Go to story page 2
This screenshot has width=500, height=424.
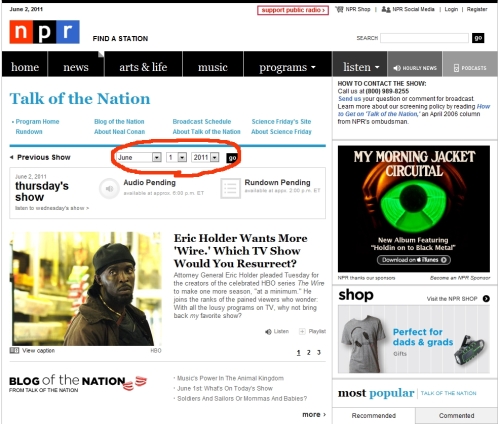[x=309, y=352]
